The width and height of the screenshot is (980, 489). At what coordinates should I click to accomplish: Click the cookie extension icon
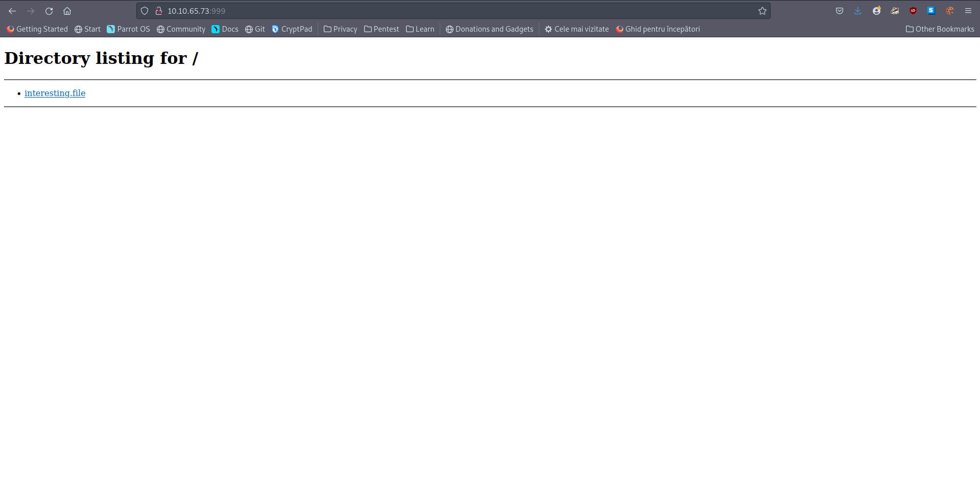[949, 11]
